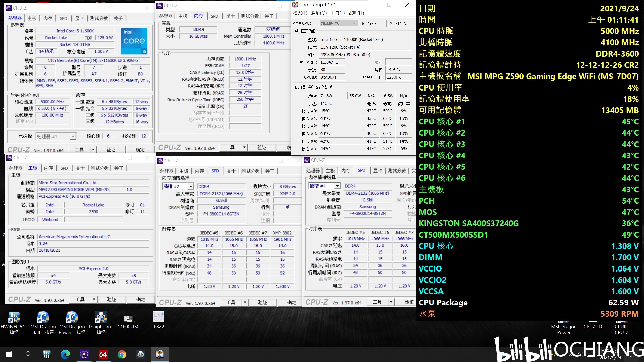
Task: Open taskbar search magnifier
Action: 27,354
